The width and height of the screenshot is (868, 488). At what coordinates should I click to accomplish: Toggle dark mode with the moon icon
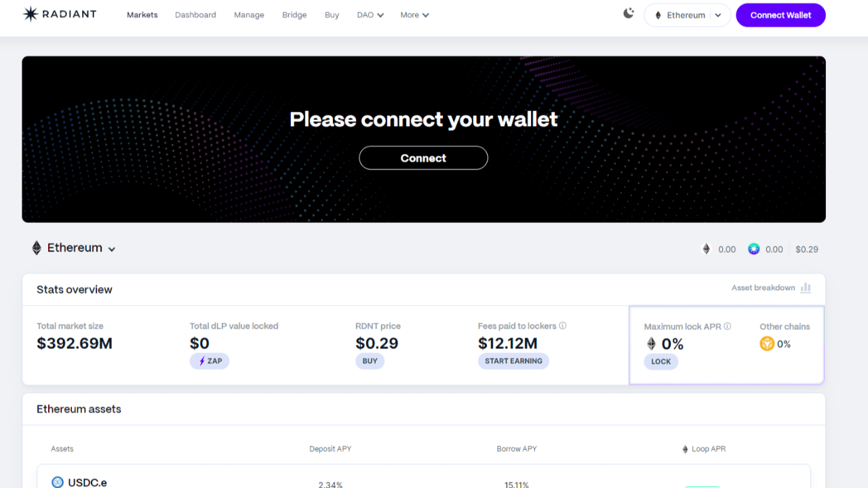pos(628,13)
